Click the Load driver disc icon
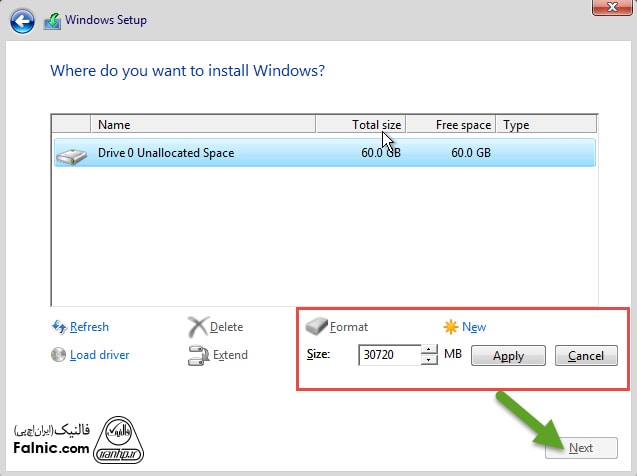 (x=59, y=355)
